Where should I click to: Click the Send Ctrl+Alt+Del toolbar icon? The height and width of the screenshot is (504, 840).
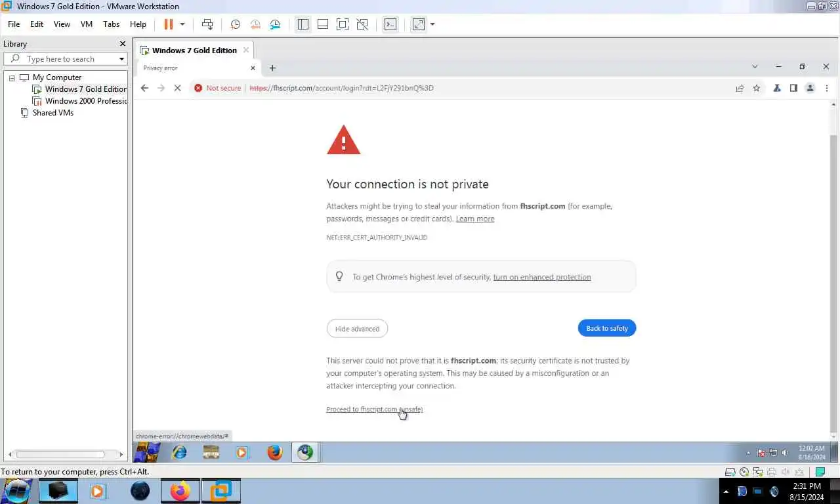pos(207,24)
